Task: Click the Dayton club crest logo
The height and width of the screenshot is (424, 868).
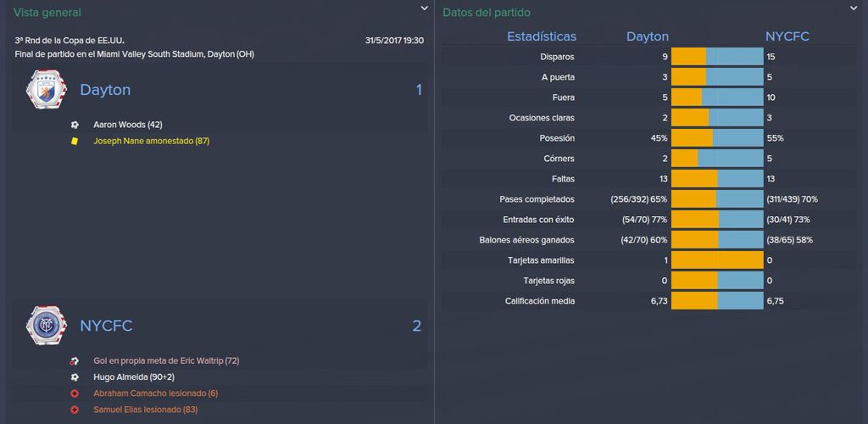Action: (47, 89)
